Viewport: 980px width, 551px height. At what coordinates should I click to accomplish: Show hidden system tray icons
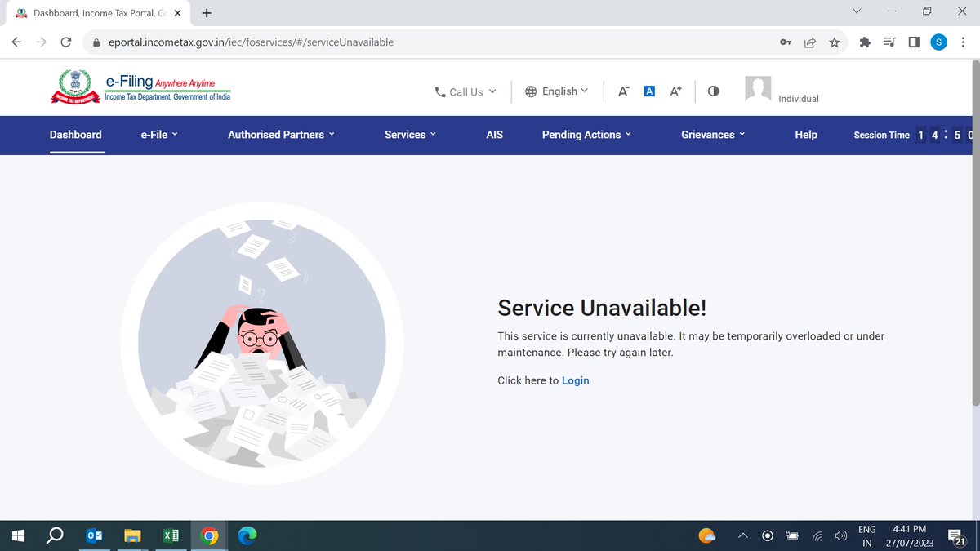[743, 536]
